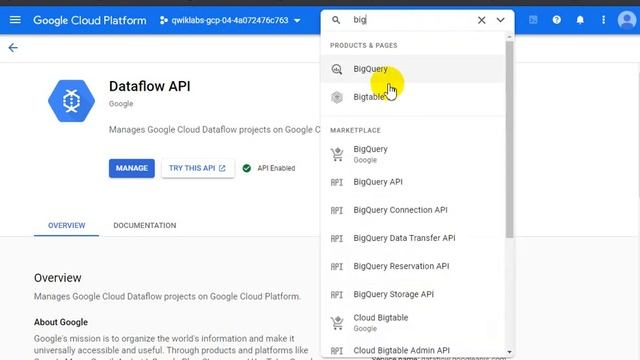This screenshot has width=640, height=360.
Task: Select BigQuery Data Transfer API result
Action: pos(413,238)
